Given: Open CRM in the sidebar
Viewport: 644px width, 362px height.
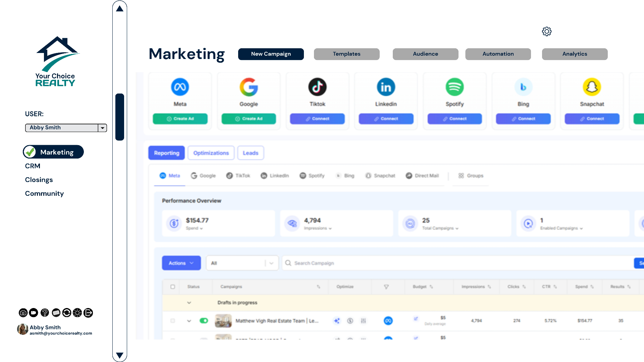Looking at the screenshot, I should tap(33, 166).
